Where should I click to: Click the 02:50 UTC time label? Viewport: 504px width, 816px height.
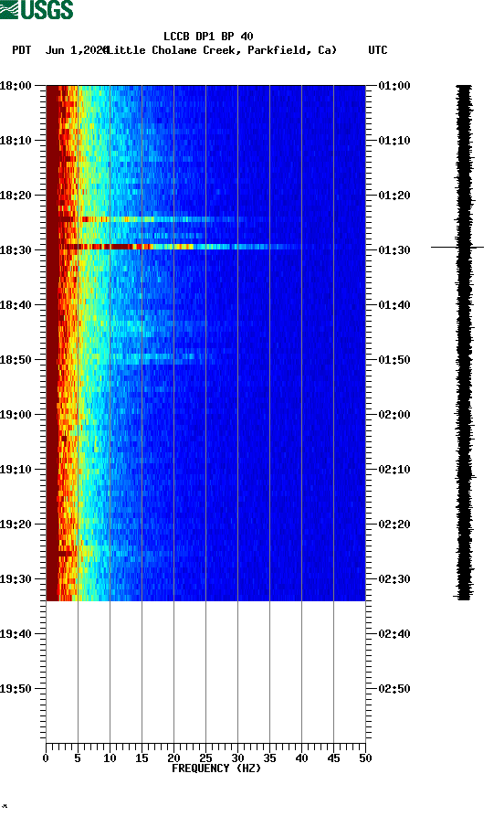(x=394, y=689)
